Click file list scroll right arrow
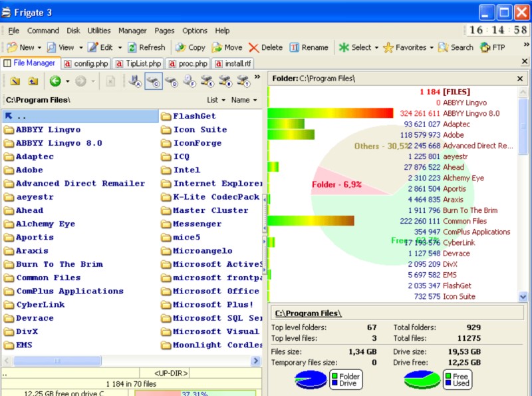The image size is (532, 396). [256, 360]
